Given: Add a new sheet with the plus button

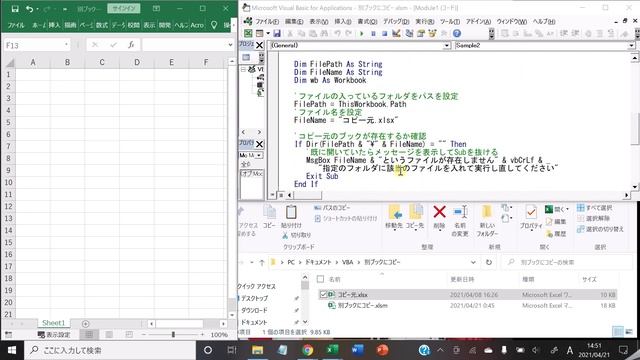Looking at the screenshot, I should pos(85,324).
